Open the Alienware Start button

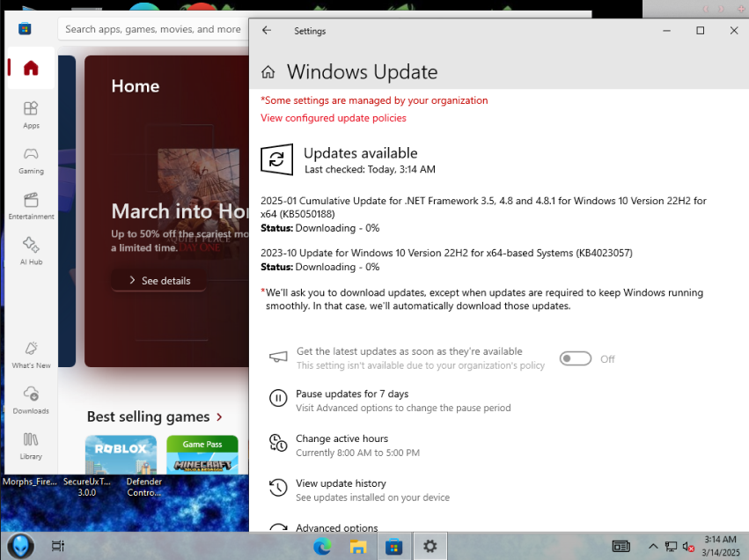click(19, 546)
